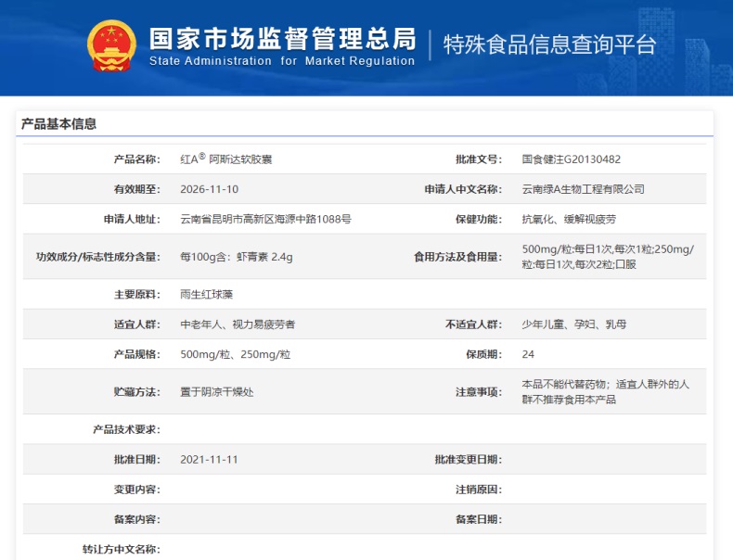Click the expiry date 2026-11-10
This screenshot has height=560, width=733.
[x=209, y=189]
